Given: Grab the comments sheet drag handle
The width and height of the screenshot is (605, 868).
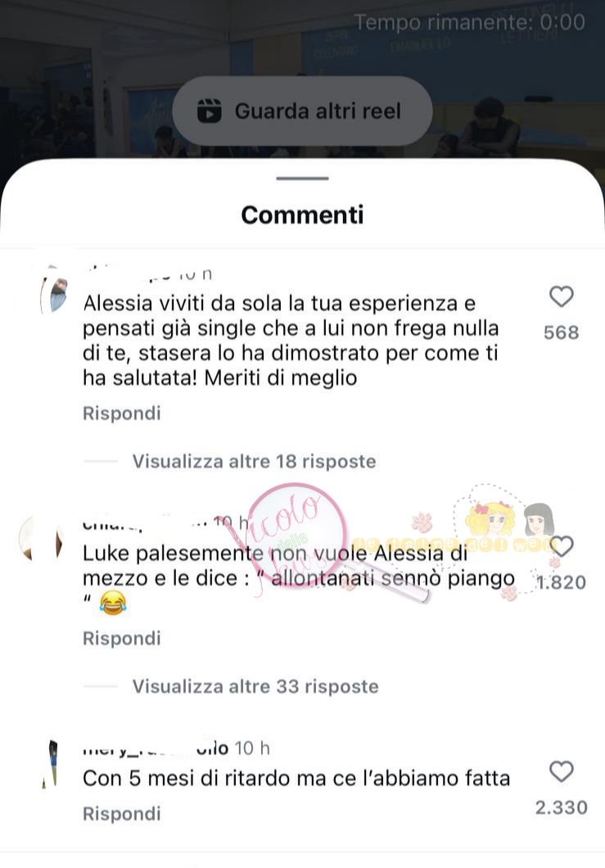Looking at the screenshot, I should point(302,179).
